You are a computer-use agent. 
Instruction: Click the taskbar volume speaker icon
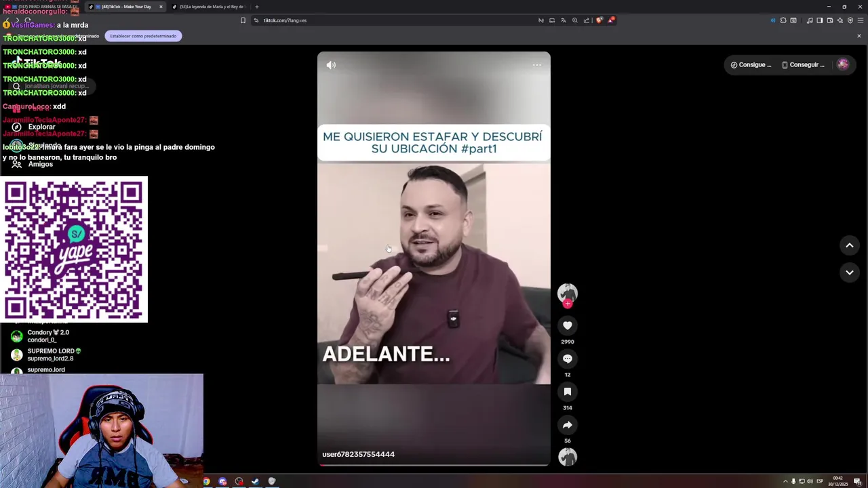pos(810,481)
